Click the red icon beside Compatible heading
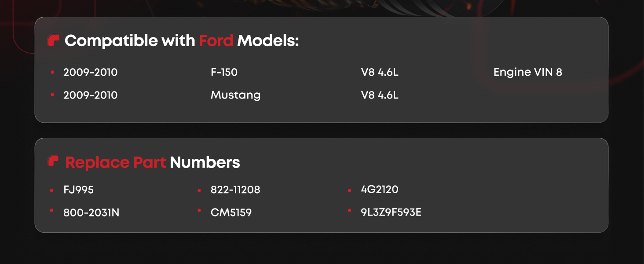The height and width of the screenshot is (264, 644). point(53,40)
